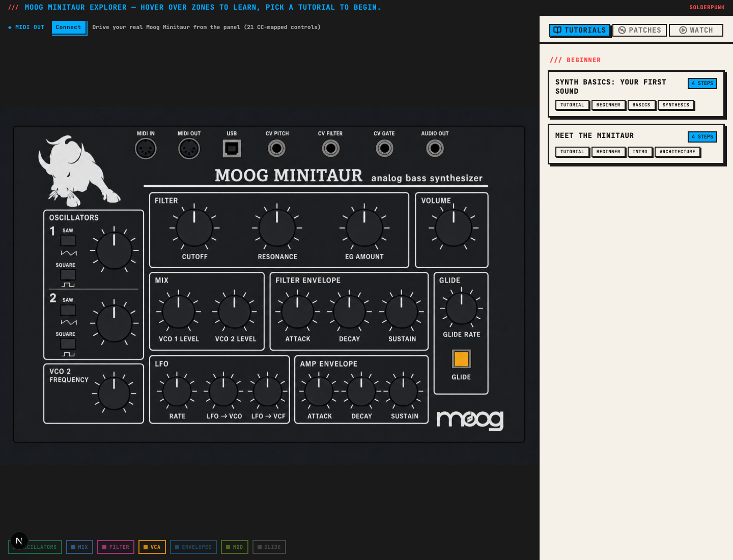Click the ARCHITECTURE tag
733x560 pixels.
pos(677,152)
